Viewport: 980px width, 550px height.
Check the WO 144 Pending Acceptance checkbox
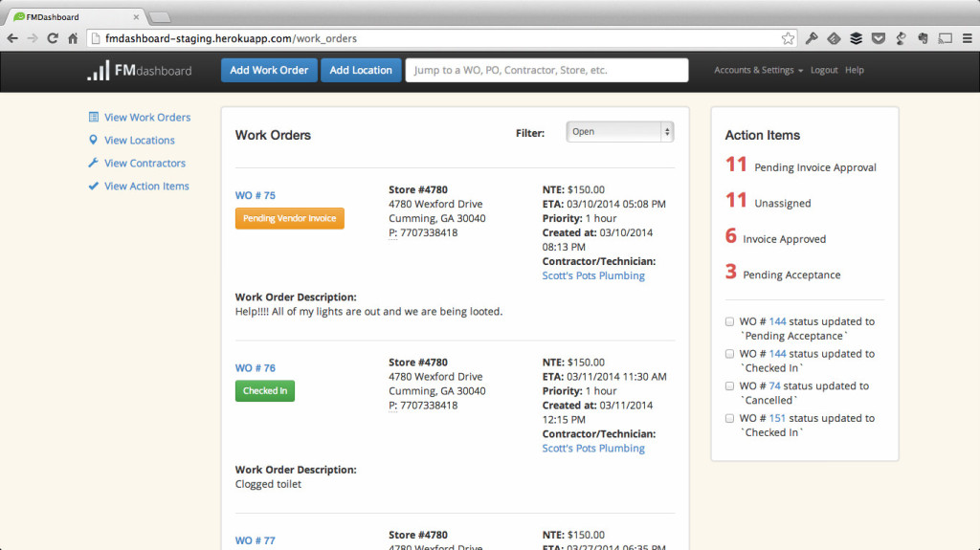point(729,321)
